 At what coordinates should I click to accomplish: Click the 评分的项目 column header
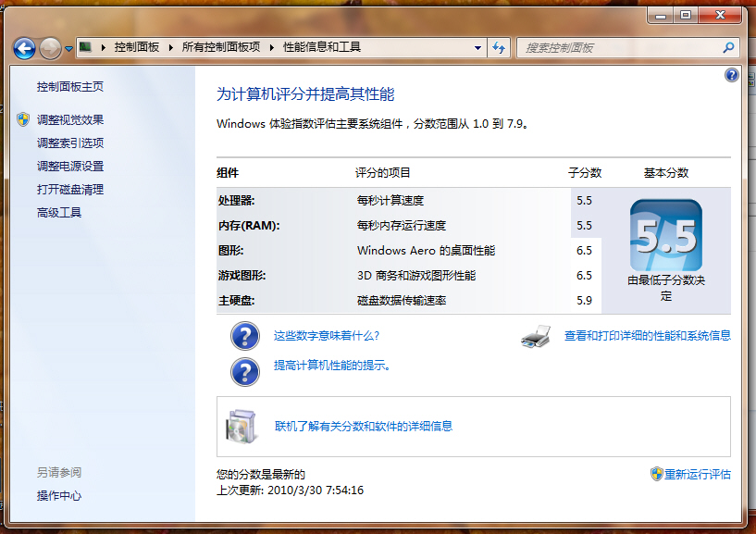point(383,173)
